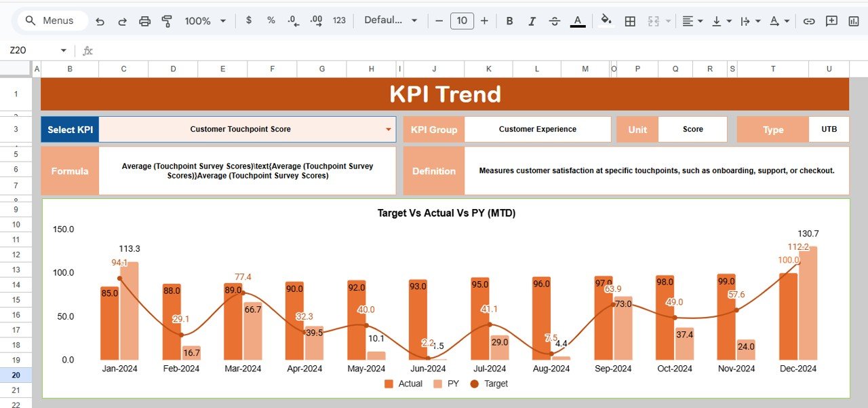Open the 123 number format menu
The image size is (868, 408).
[338, 21]
